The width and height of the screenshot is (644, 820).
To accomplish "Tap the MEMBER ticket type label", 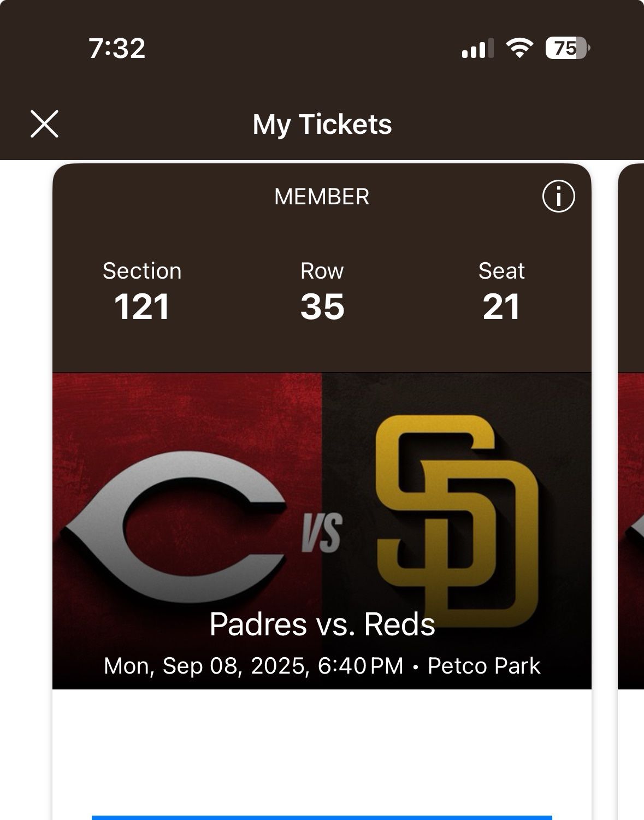I will point(322,197).
